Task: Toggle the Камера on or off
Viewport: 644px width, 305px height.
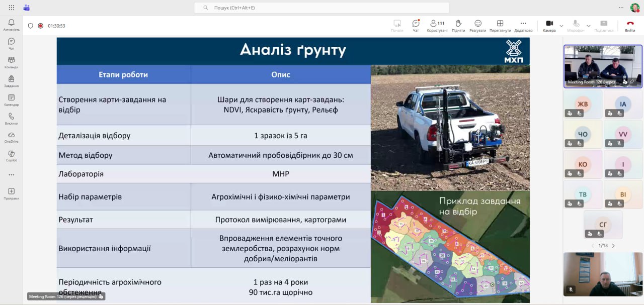Action: pyautogui.click(x=549, y=25)
